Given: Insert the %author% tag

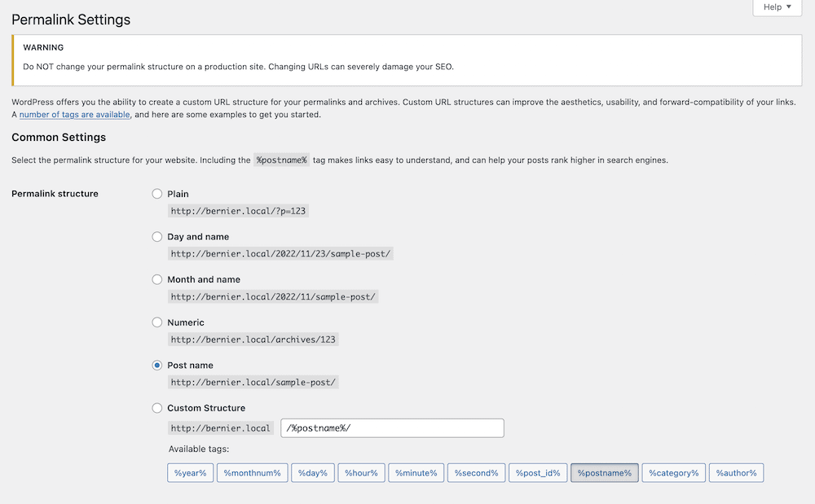Looking at the screenshot, I should (737, 473).
